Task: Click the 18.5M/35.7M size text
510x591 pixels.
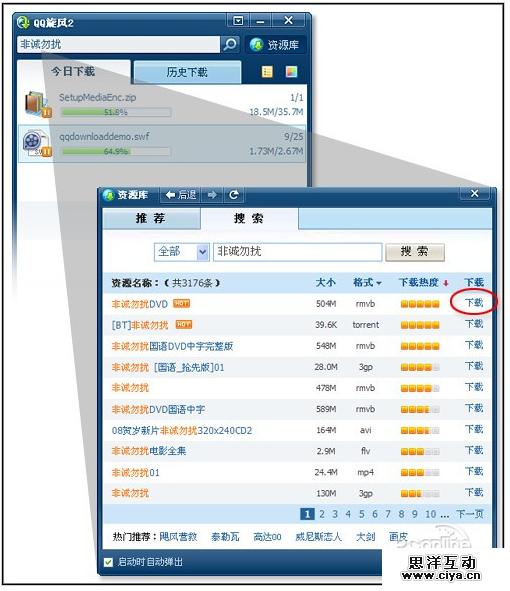Action: click(276, 112)
